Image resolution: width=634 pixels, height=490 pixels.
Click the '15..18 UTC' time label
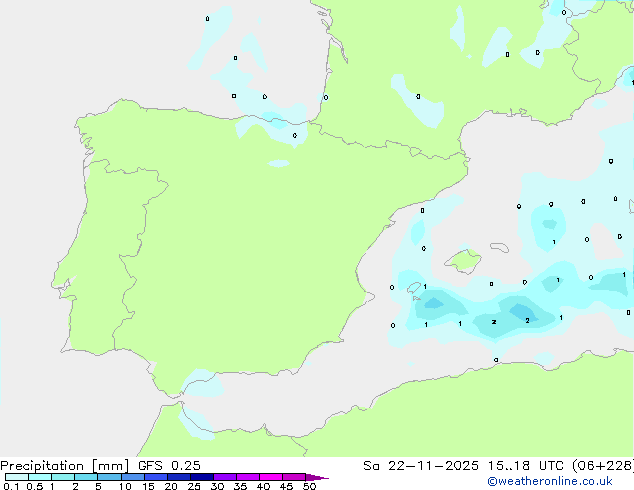pos(525,466)
